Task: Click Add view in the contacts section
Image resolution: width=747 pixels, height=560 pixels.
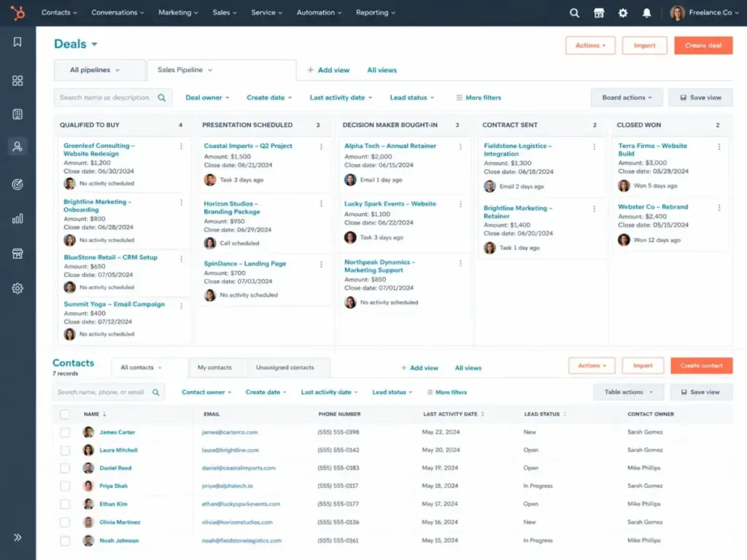Action: 419,368
